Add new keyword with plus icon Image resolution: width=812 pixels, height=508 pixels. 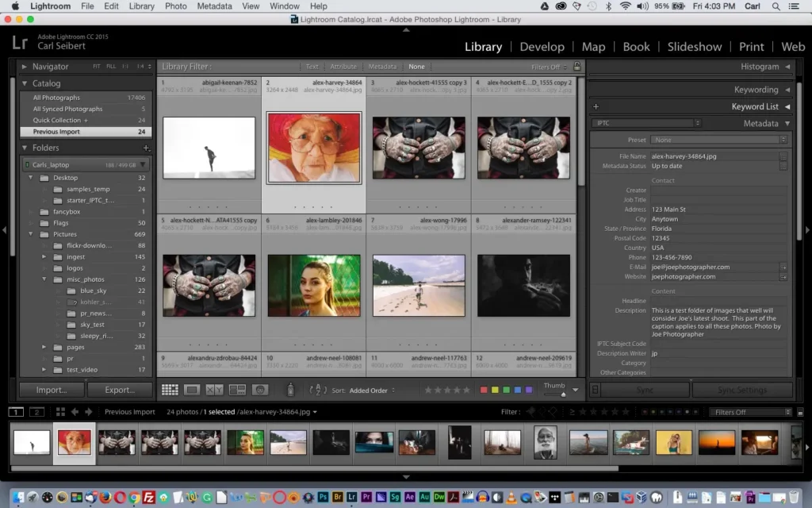596,106
